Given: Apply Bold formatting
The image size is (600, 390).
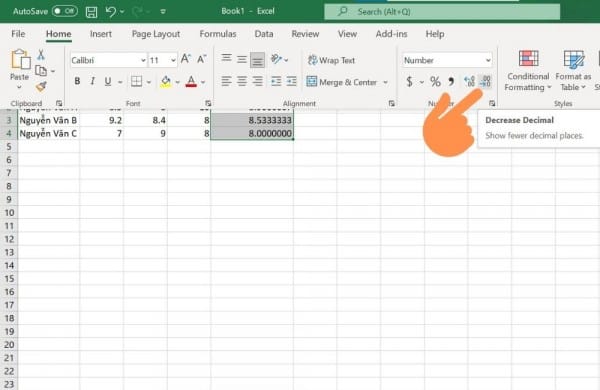Looking at the screenshot, I should [x=77, y=81].
